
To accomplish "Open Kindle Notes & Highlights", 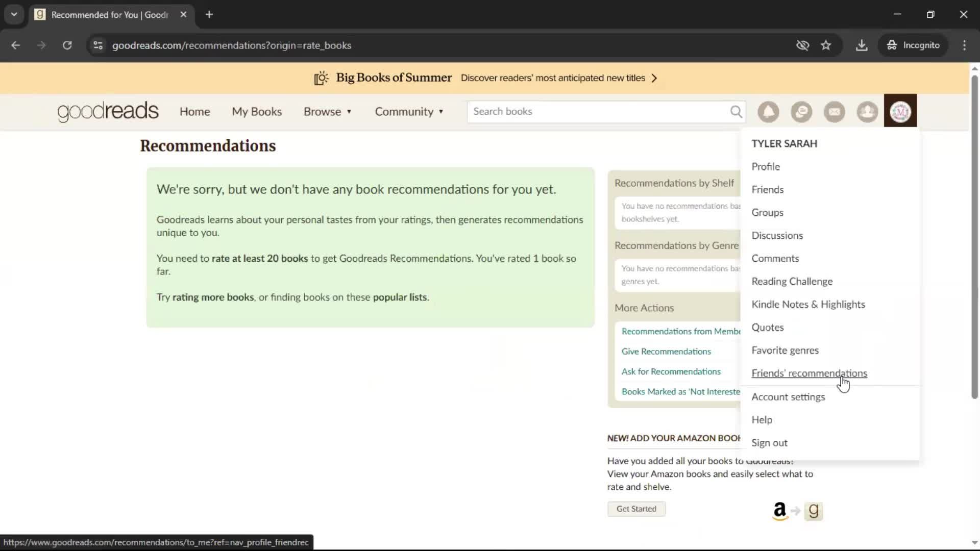I will [808, 305].
